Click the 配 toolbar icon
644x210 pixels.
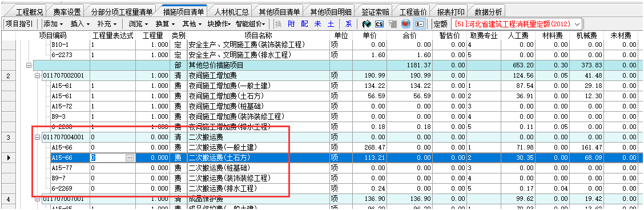click(x=304, y=24)
